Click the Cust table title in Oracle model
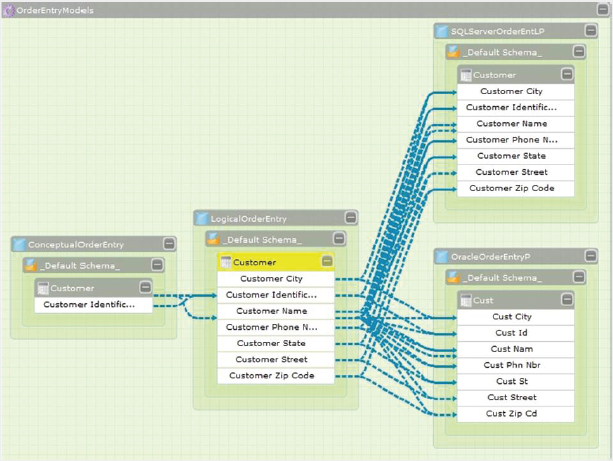The width and height of the screenshot is (613, 461). (483, 301)
